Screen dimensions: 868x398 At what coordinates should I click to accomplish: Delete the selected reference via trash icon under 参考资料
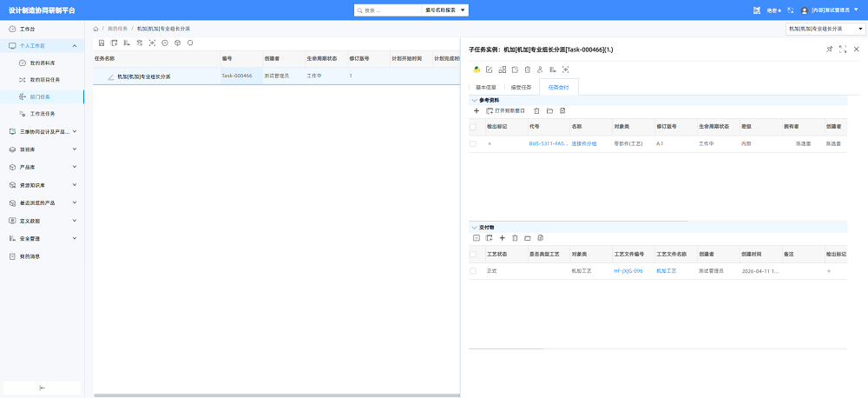[536, 111]
